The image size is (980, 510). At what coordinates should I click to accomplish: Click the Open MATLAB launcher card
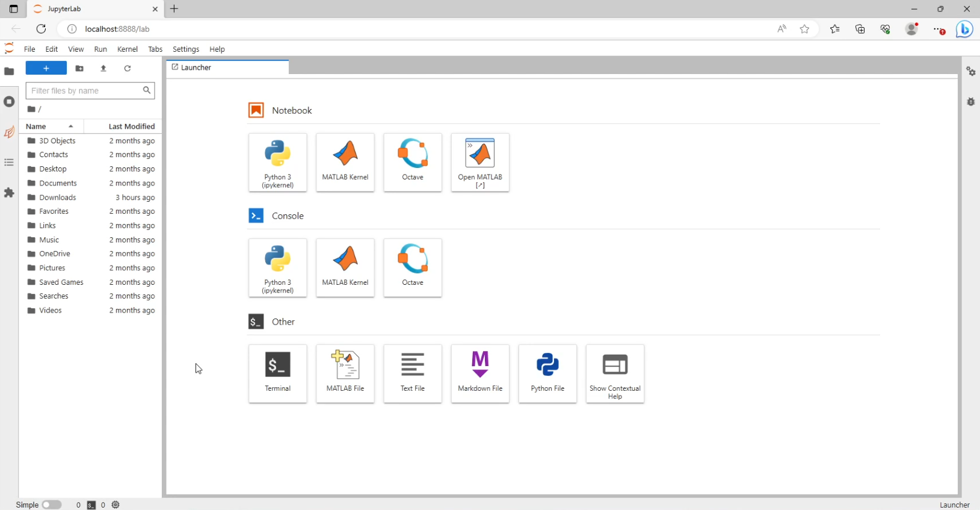click(x=480, y=163)
